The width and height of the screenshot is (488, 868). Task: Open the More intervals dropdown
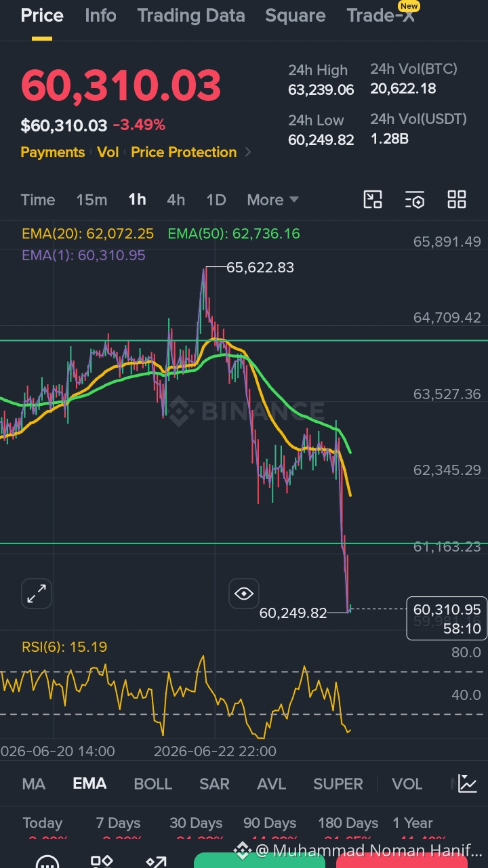click(272, 200)
